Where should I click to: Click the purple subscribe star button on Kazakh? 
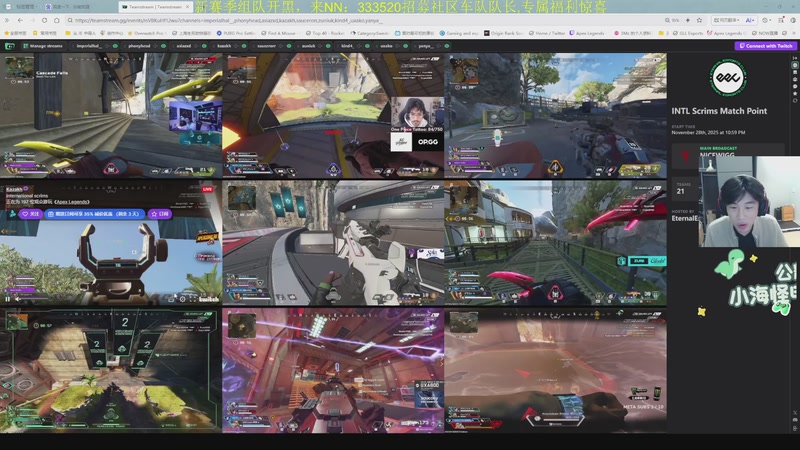pos(160,214)
